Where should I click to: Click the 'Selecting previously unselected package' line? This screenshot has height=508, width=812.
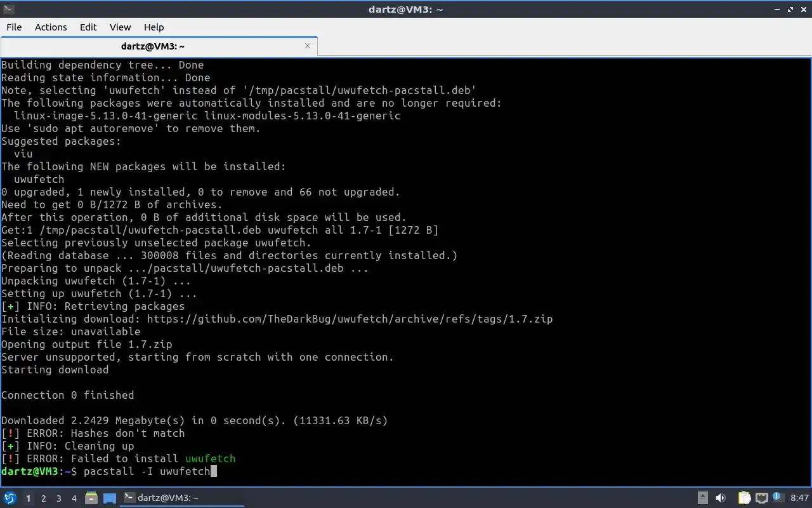[157, 243]
